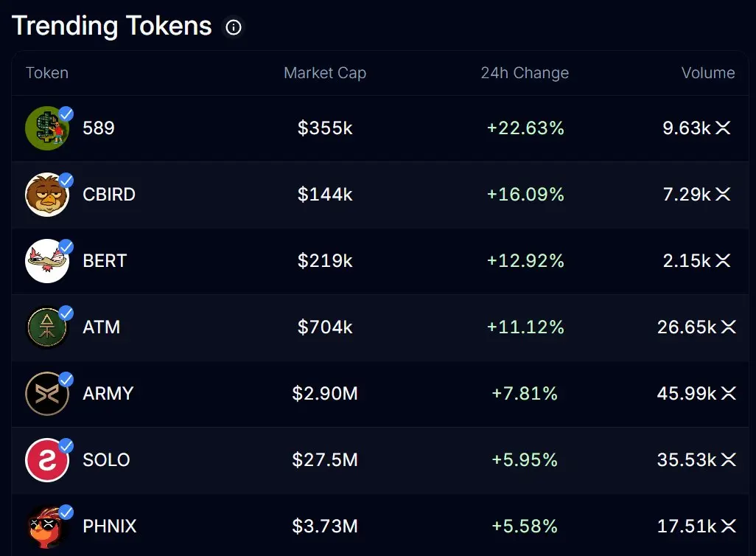Click the 589 token dollar-sign logo
Screen dimensions: 756x556
pos(46,128)
